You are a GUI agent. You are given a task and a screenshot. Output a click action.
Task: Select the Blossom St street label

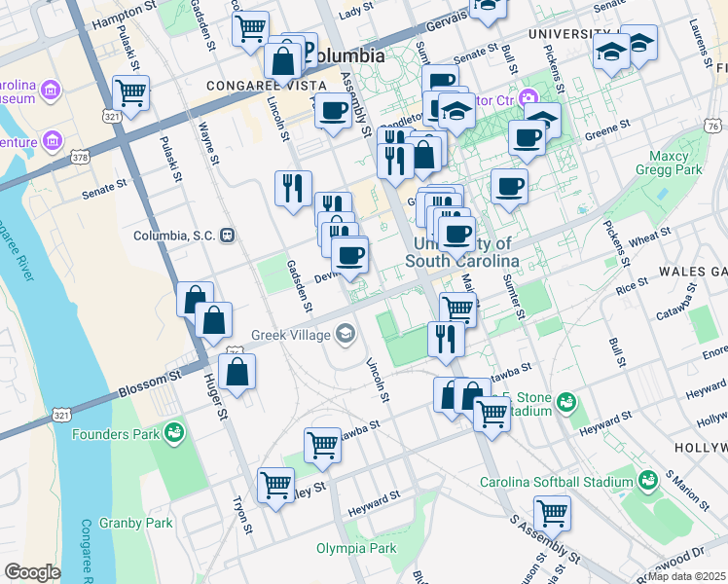[x=150, y=383]
